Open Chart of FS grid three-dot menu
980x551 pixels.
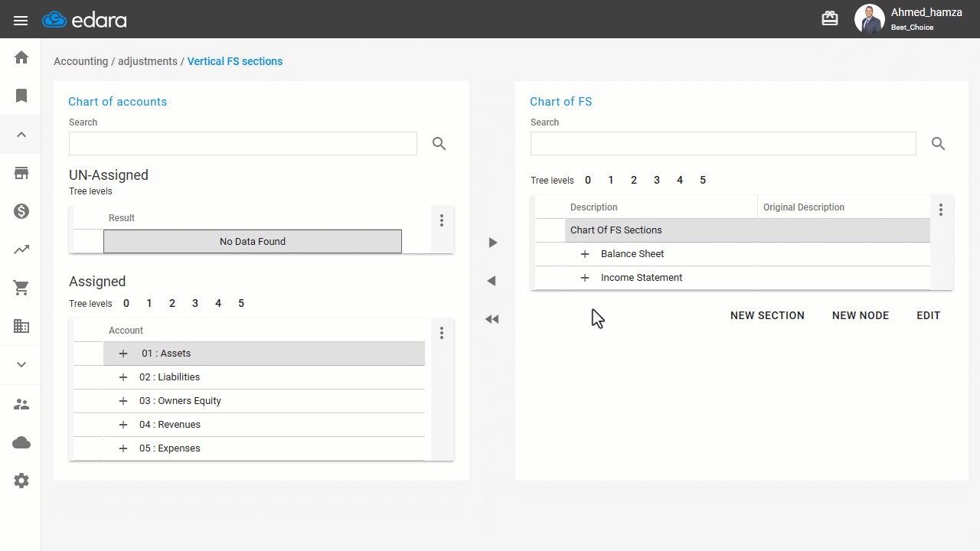pos(941,210)
